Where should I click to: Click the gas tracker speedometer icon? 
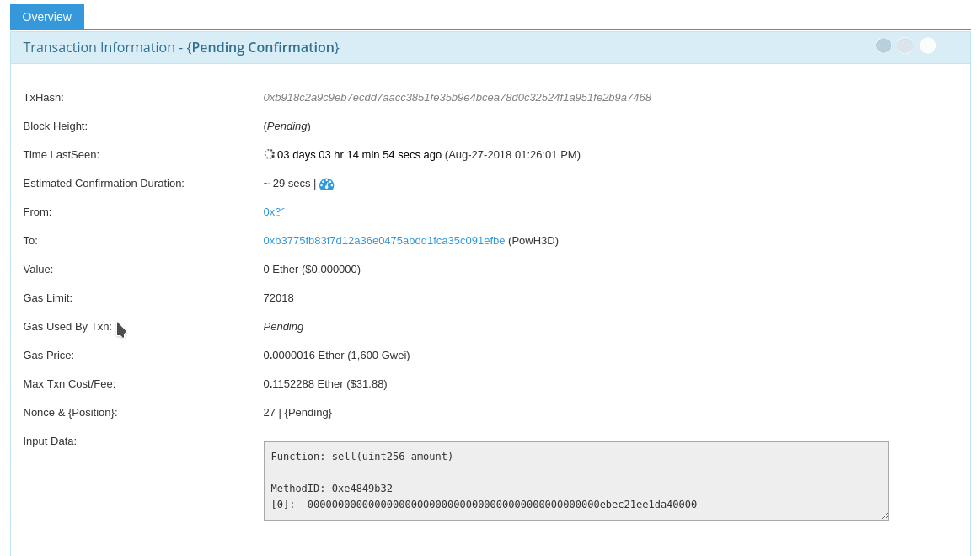pos(326,184)
